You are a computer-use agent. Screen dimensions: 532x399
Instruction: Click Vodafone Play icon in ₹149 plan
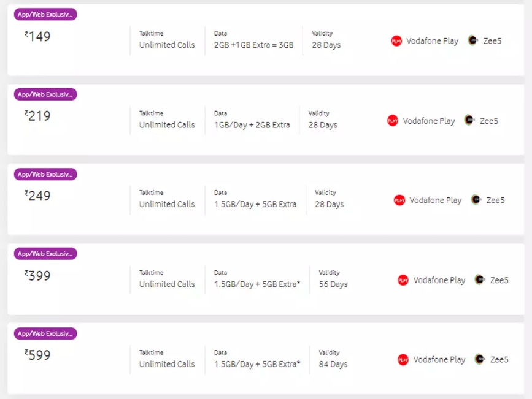point(396,41)
